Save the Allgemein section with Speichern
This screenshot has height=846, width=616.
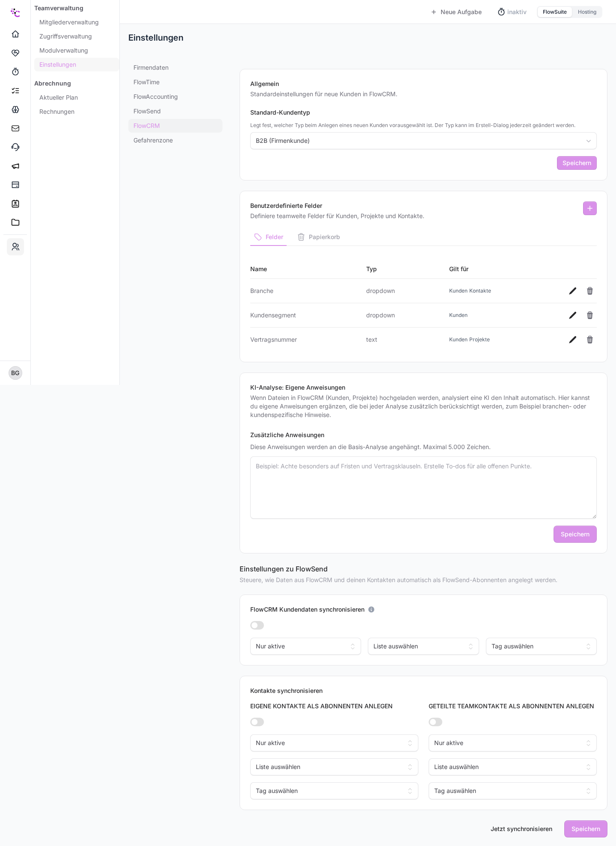click(x=577, y=163)
